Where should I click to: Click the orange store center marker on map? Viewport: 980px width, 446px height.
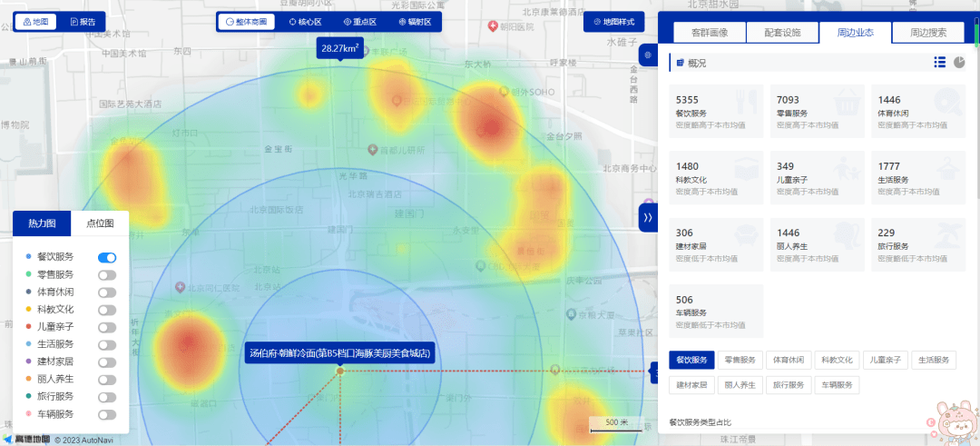click(340, 371)
